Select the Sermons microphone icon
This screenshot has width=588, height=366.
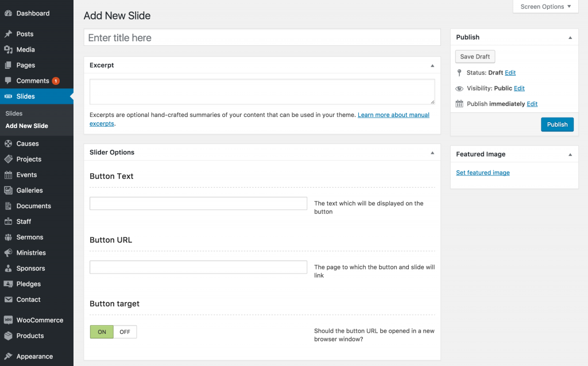coord(7,237)
